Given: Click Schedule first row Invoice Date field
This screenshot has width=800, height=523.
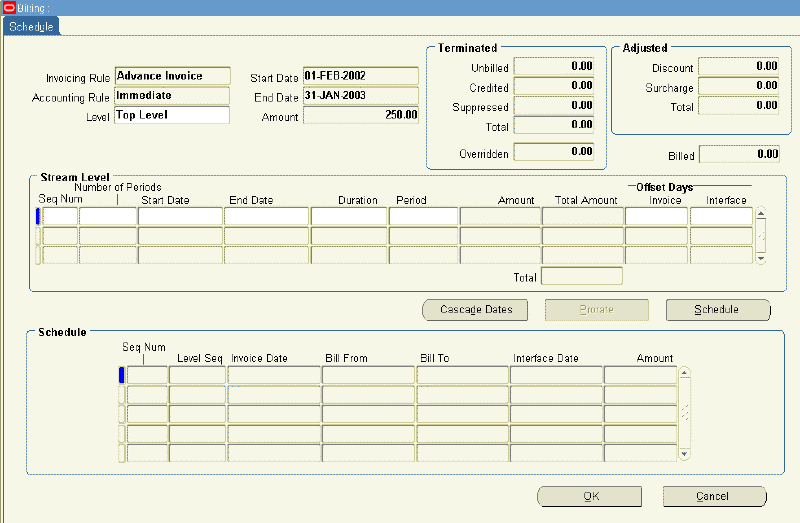Looking at the screenshot, I should pos(274,375).
